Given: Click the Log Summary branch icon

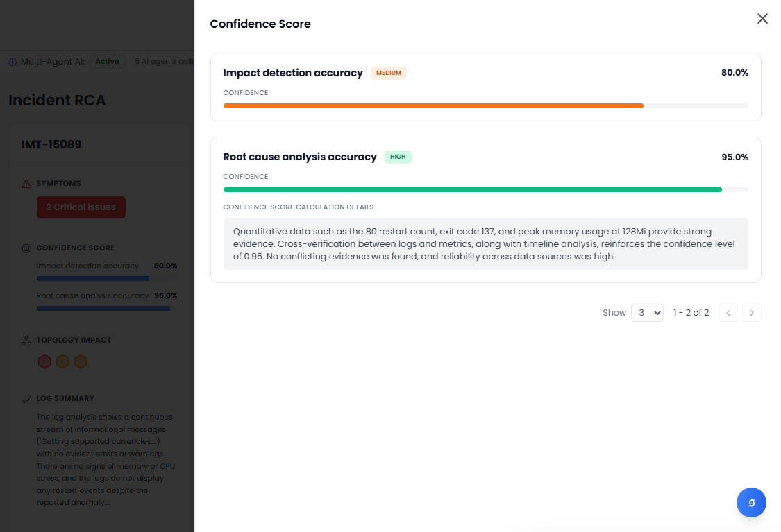Looking at the screenshot, I should [26, 399].
